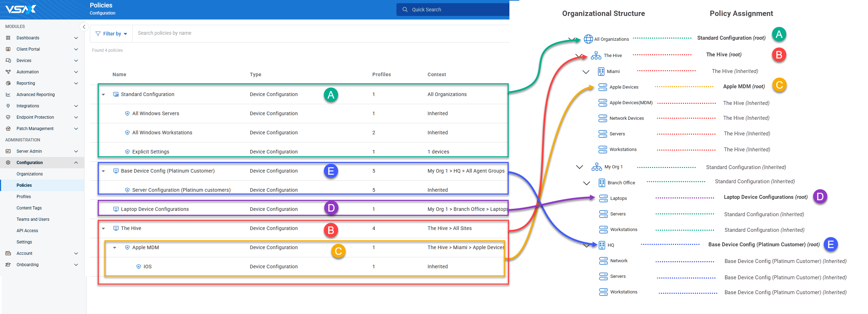Click the Explicit Settings shield icon

pyautogui.click(x=127, y=152)
